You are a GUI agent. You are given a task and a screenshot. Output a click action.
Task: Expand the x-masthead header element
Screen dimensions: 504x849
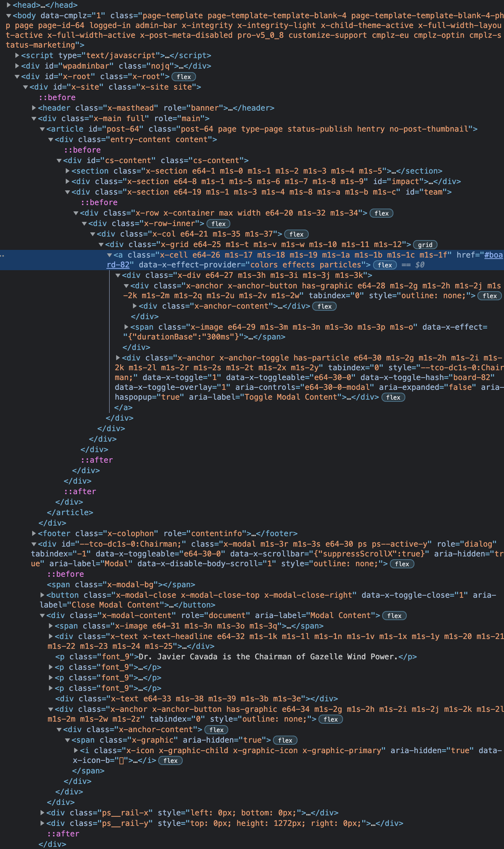(x=34, y=108)
